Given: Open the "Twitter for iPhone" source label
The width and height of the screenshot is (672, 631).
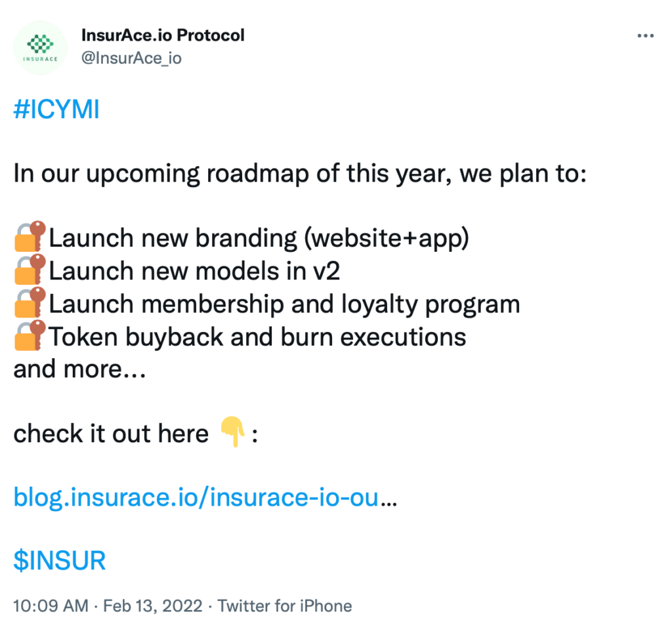Looking at the screenshot, I should point(285,606).
